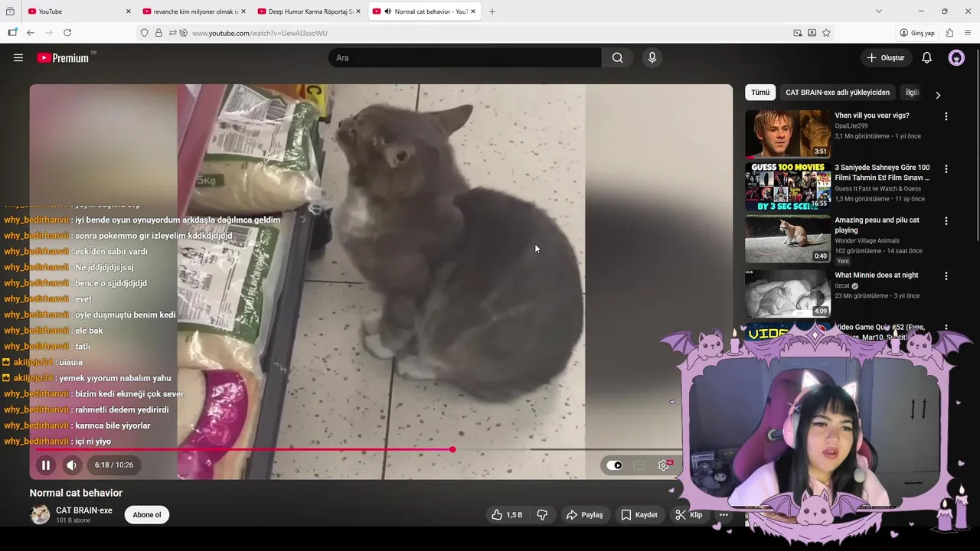Viewport: 980px width, 551px height.
Task: Open more actions three-dot menu under video
Action: [x=724, y=515]
